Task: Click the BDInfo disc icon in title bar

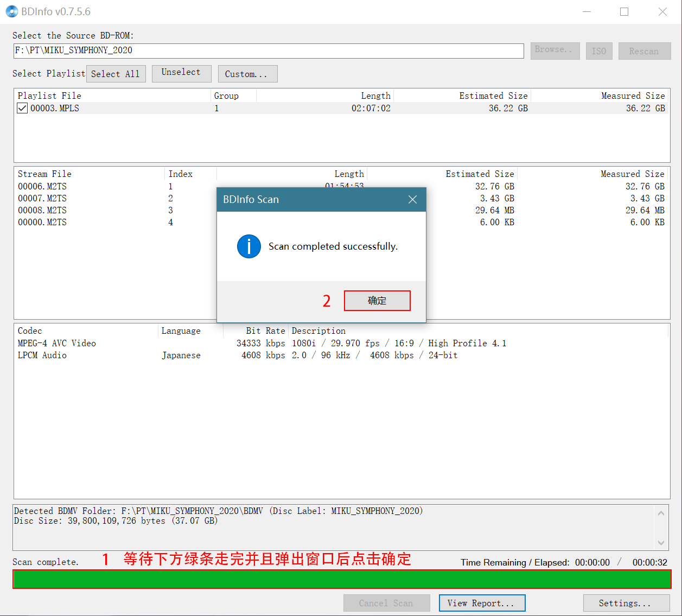Action: (11, 11)
